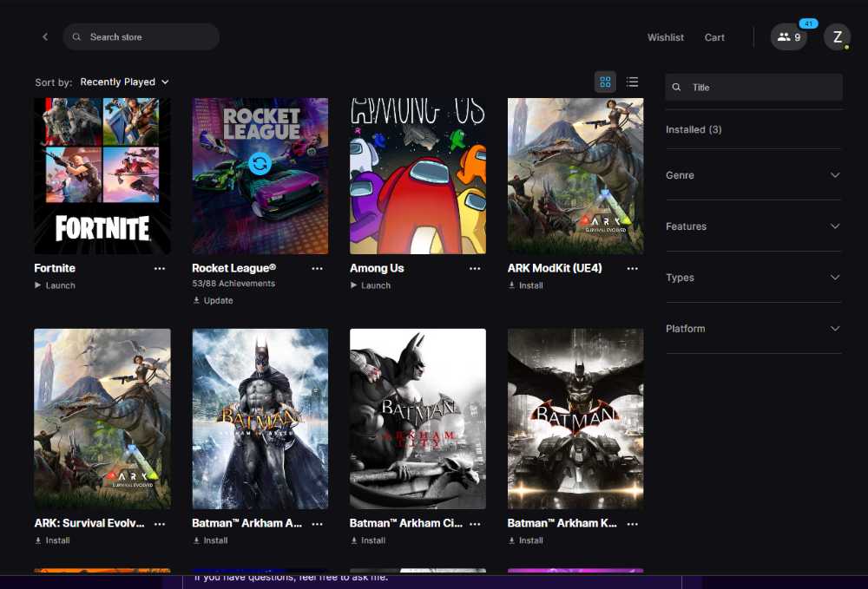View Rocket League 53/88 Achievements
868x589 pixels.
(x=233, y=283)
